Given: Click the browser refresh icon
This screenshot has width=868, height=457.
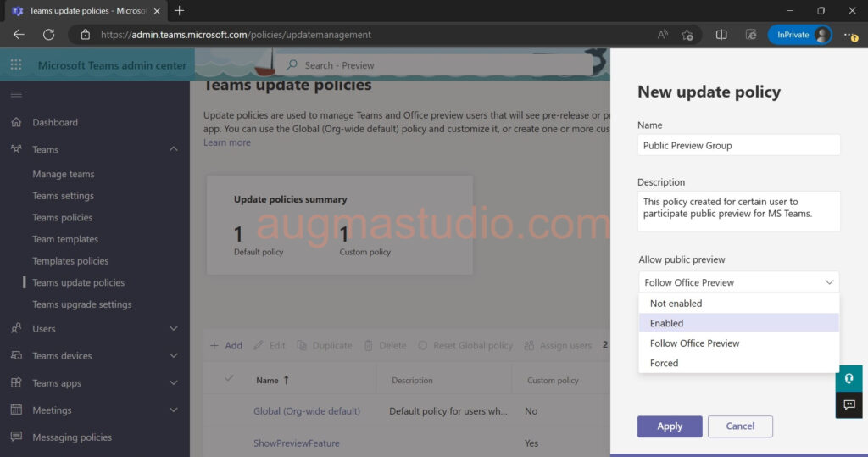Looking at the screenshot, I should pyautogui.click(x=48, y=35).
